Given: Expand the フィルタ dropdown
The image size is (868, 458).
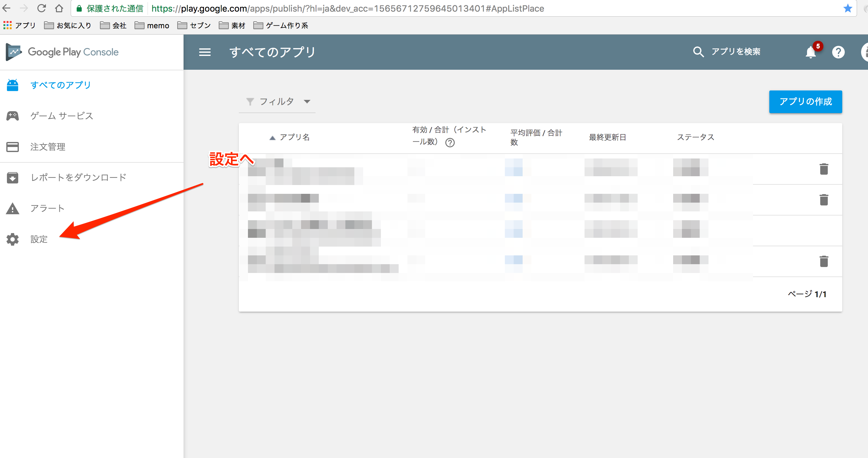Looking at the screenshot, I should point(307,101).
